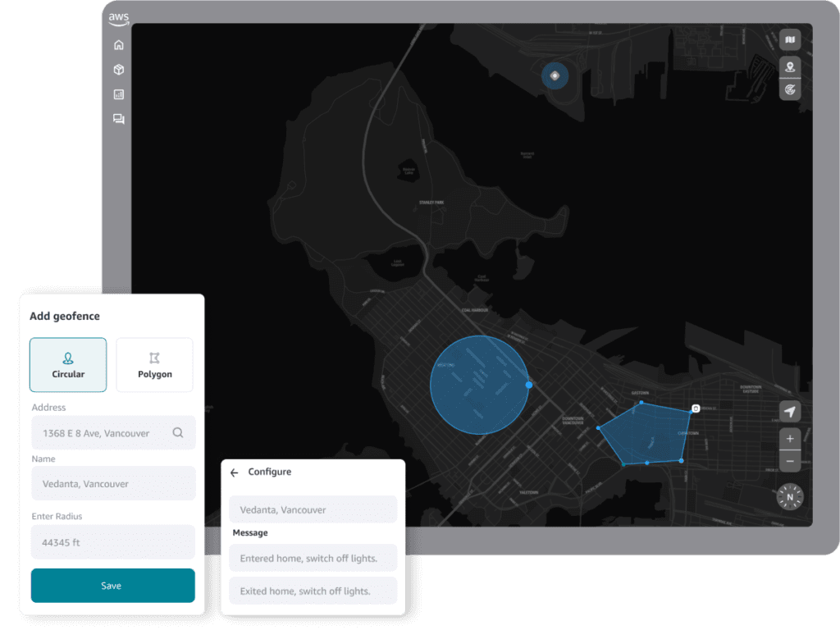Open the geofence tool icon on the map
Screen dimensions: 840x630
[x=788, y=89]
